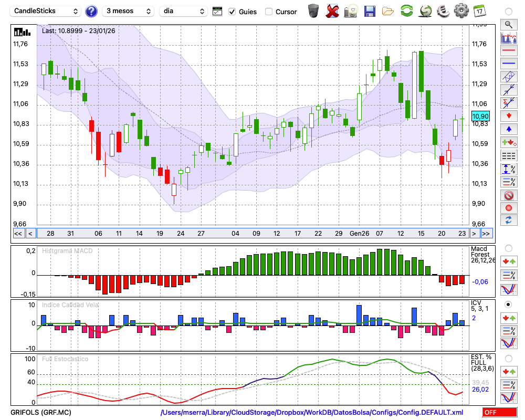
Task: Select the Macd Forest panel radio button
Action: click(508, 248)
